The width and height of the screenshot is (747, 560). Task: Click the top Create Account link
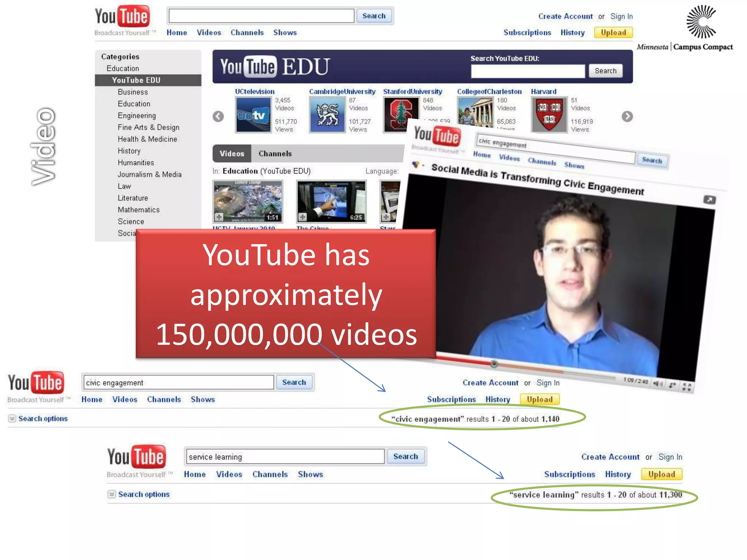565,16
